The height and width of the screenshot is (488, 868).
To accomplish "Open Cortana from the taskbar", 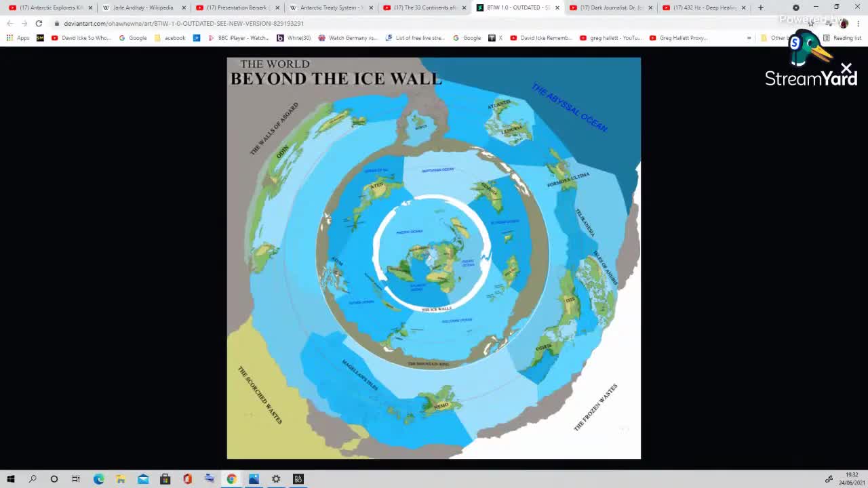I will tap(54, 479).
